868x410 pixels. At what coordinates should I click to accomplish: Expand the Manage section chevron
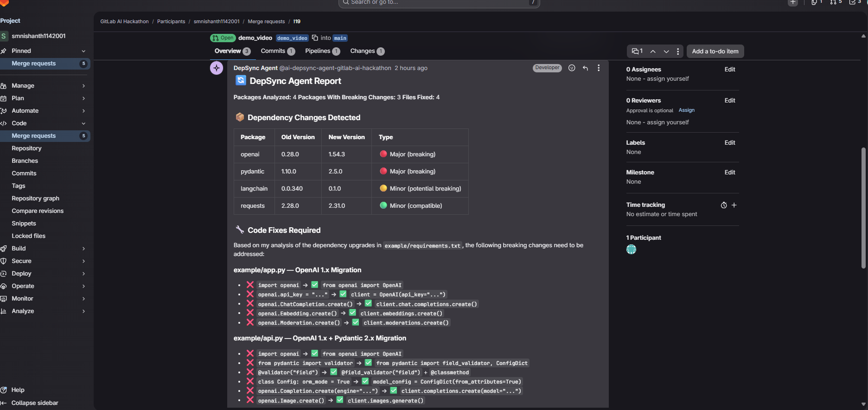tap(83, 86)
